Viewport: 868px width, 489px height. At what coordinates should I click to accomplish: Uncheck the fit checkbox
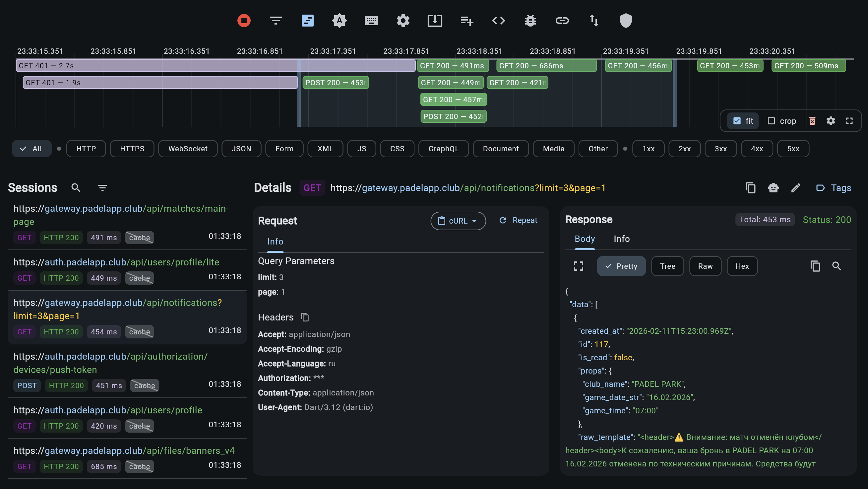point(737,121)
